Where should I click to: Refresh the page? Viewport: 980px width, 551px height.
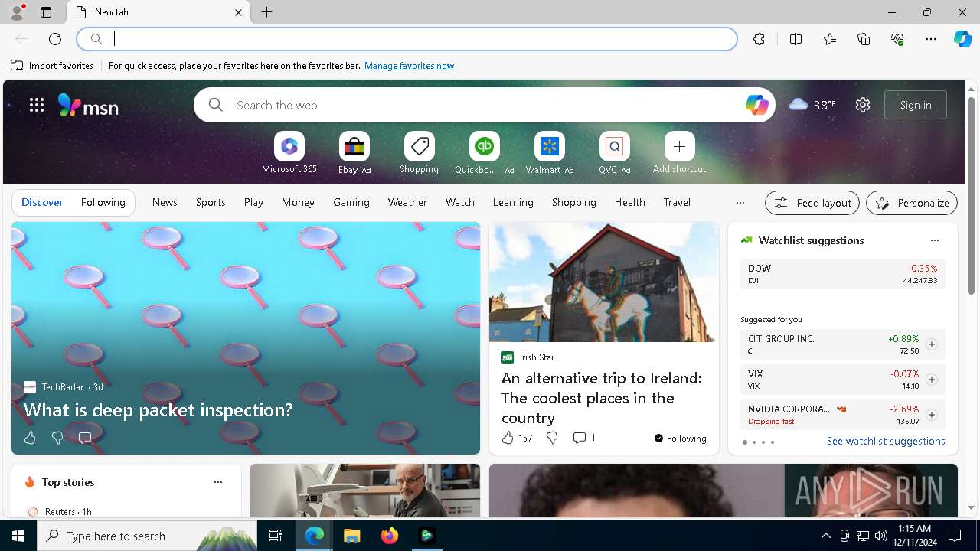point(55,39)
